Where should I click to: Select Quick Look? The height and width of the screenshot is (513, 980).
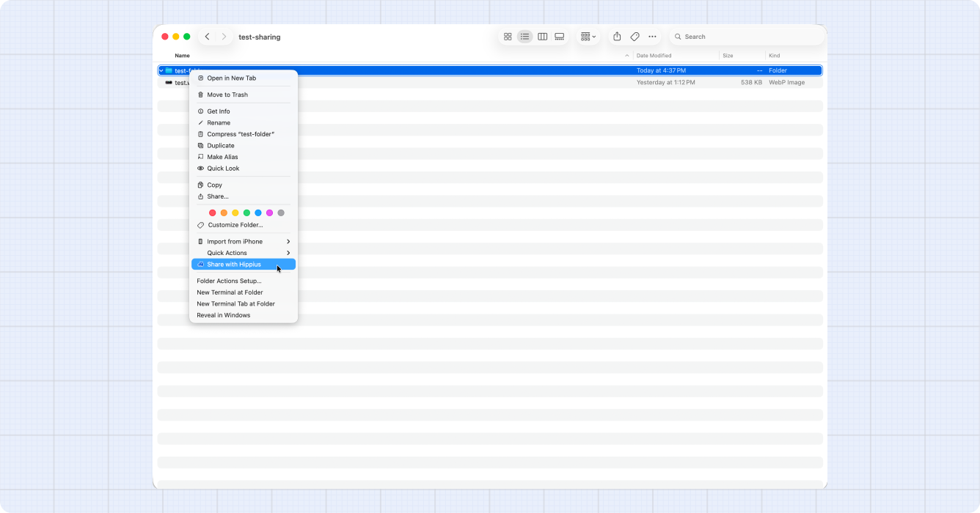click(244, 169)
